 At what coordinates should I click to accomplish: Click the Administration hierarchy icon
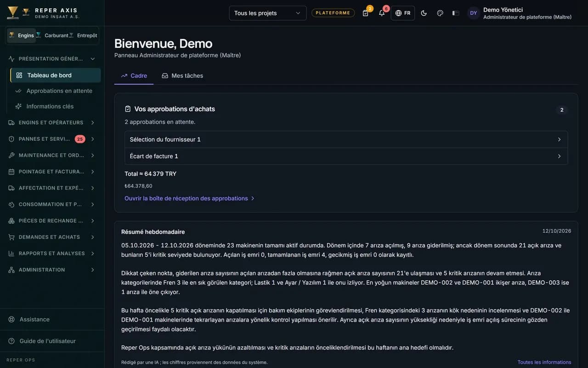(11, 270)
